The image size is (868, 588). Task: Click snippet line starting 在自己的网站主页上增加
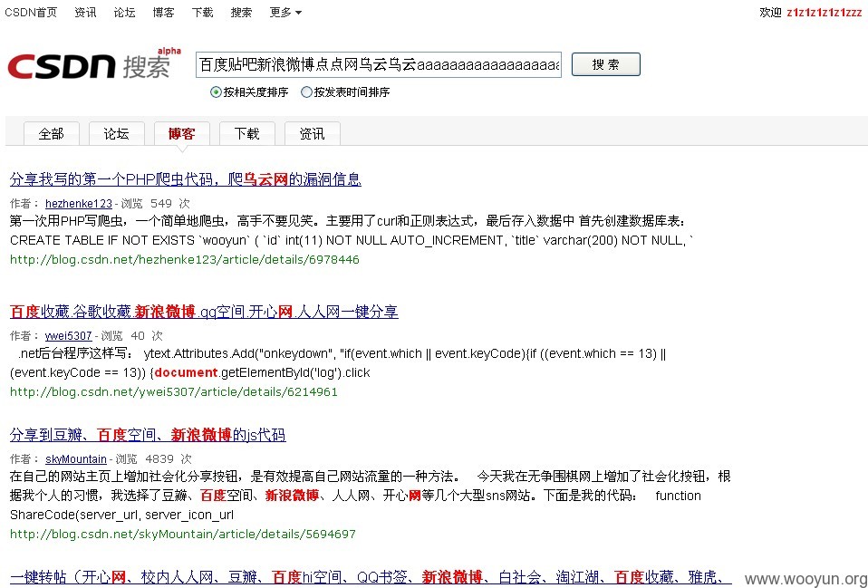tap(371, 477)
